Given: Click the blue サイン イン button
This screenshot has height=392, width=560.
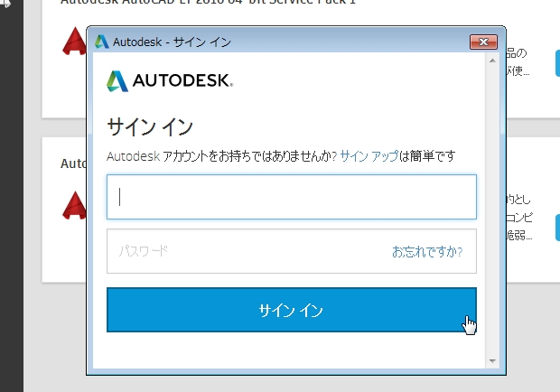Looking at the screenshot, I should (x=292, y=310).
